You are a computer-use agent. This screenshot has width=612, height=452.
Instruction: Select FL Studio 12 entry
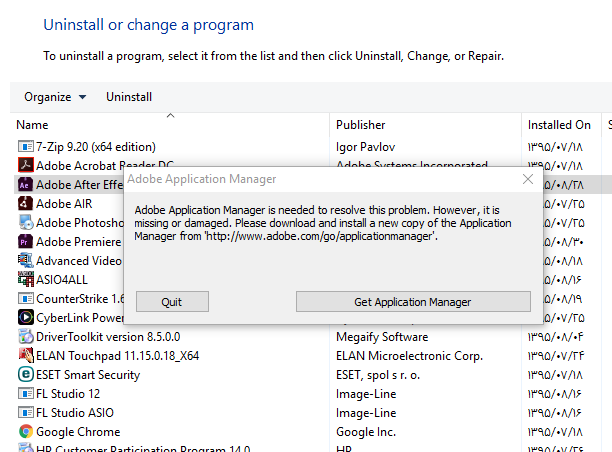pos(68,394)
